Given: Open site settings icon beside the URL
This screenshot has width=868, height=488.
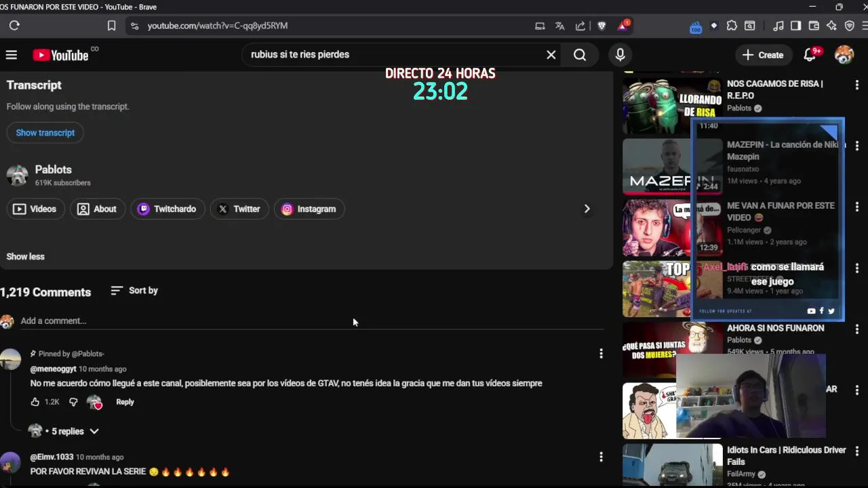Looking at the screenshot, I should (134, 26).
